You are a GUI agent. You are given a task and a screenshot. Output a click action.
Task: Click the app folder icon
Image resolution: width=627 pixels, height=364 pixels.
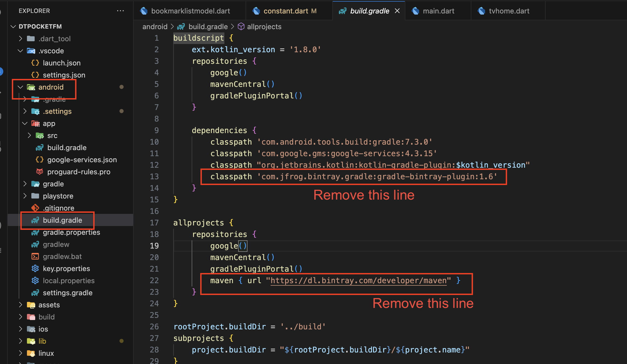[35, 123]
